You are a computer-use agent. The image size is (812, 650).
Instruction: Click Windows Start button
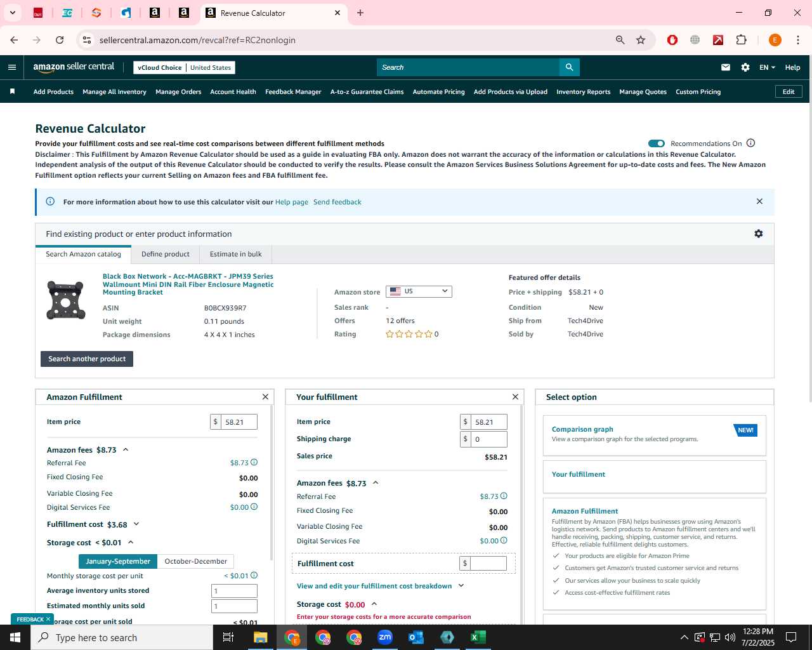(15, 637)
